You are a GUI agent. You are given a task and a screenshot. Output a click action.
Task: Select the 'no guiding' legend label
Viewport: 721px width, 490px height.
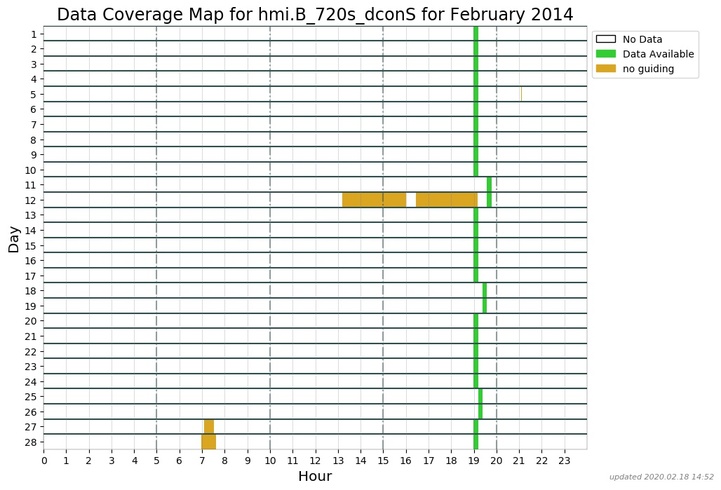coord(648,69)
